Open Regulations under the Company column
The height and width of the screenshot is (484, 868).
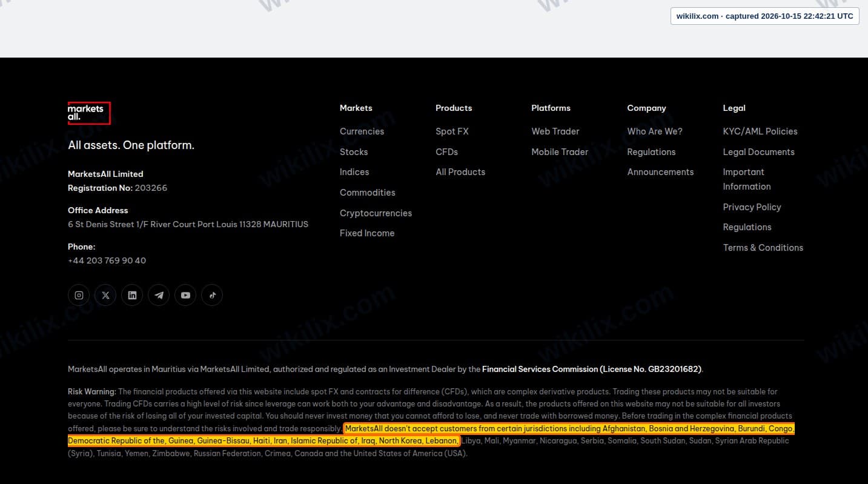tap(651, 152)
